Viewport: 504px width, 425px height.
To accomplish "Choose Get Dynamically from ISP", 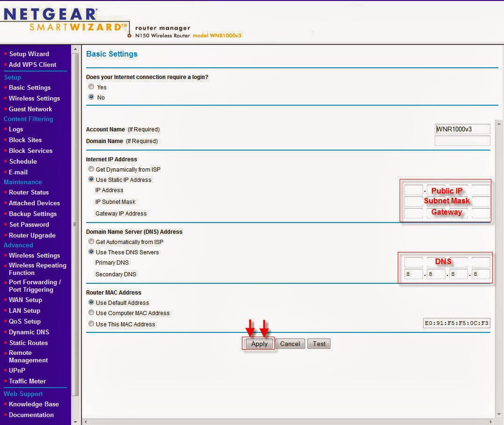I will [x=91, y=169].
